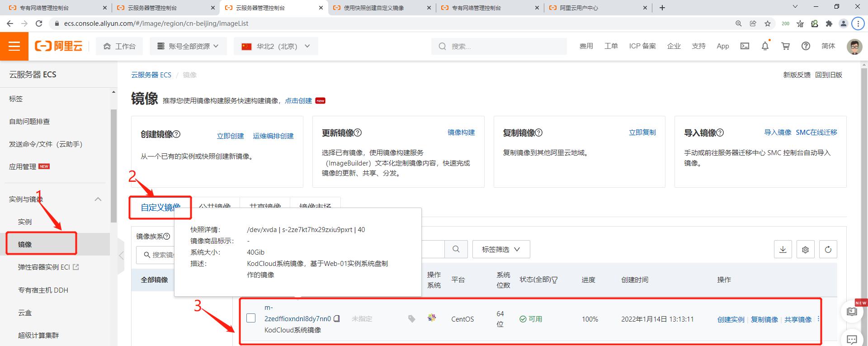868x346 pixels.
Task: Click help icon next to 复制镜像
Action: click(538, 133)
